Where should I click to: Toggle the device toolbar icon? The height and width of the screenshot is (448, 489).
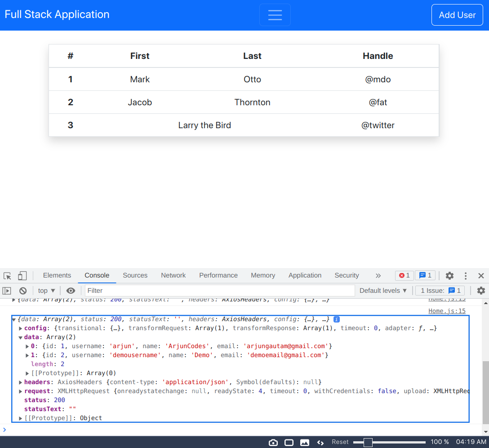coord(22,276)
